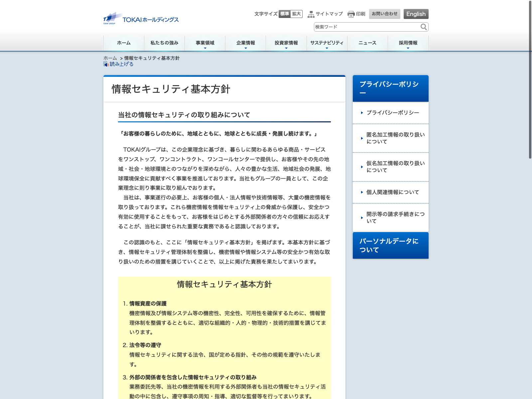Set text size to 拡大

coord(296,14)
